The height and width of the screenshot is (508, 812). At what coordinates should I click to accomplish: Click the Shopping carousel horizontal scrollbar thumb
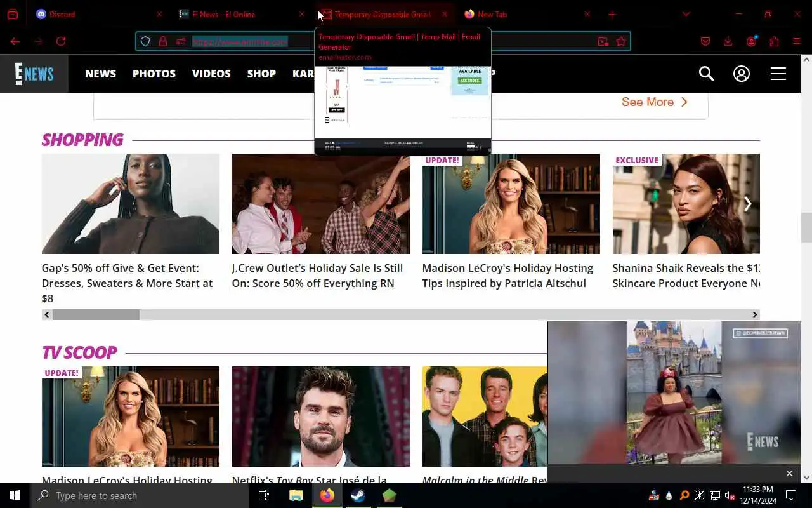point(96,314)
